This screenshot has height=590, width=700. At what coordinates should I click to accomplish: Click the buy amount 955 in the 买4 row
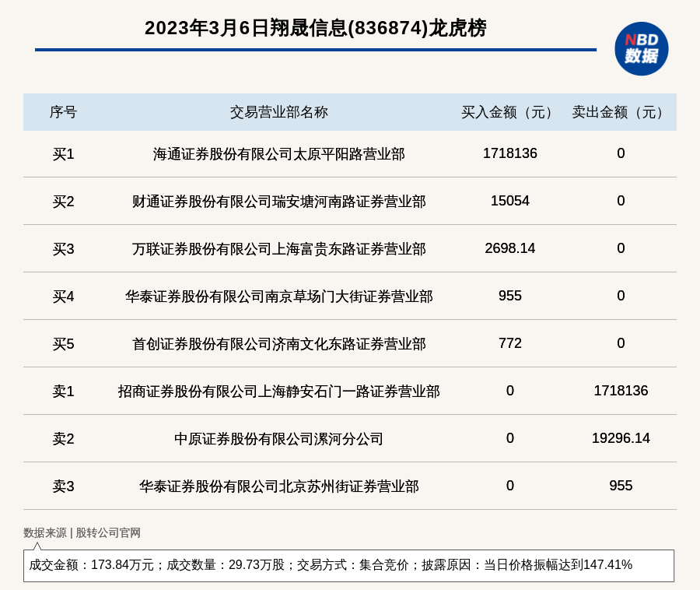(x=509, y=296)
